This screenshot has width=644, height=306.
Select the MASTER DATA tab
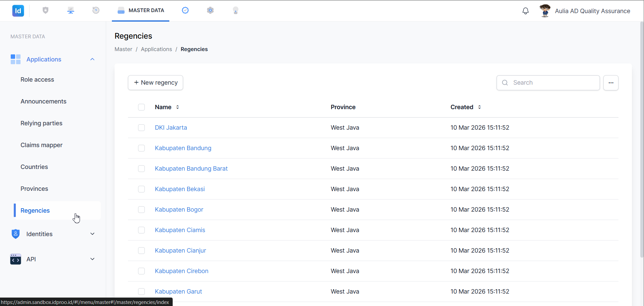tap(141, 10)
